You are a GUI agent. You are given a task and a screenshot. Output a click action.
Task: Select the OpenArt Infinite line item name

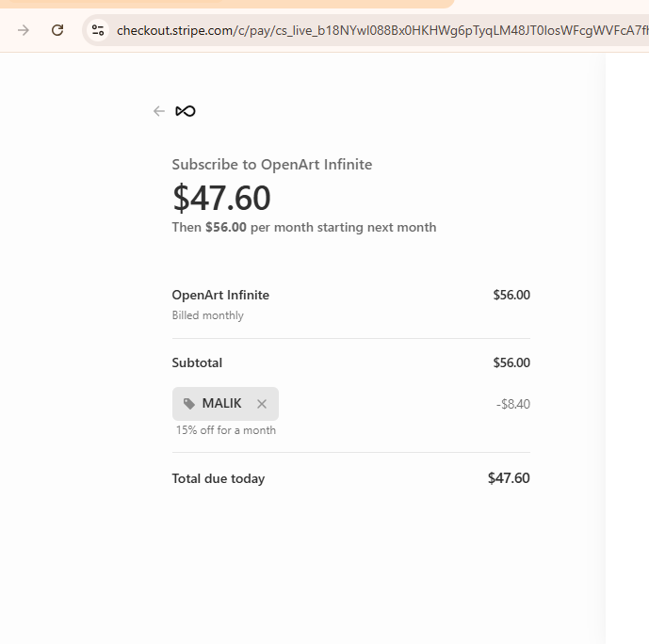point(220,295)
